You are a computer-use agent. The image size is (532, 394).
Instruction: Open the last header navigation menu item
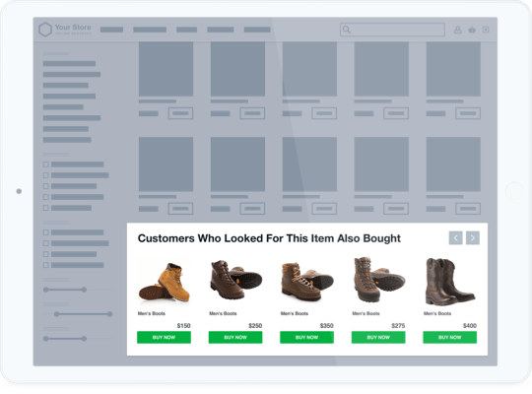257,30
